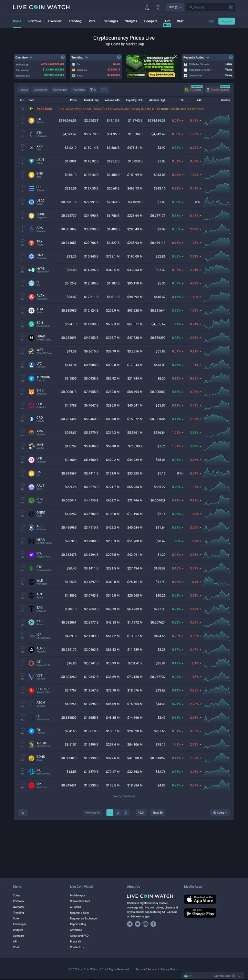Switch to the Portfolio tab
The width and height of the screenshot is (248, 980).
(x=34, y=21)
